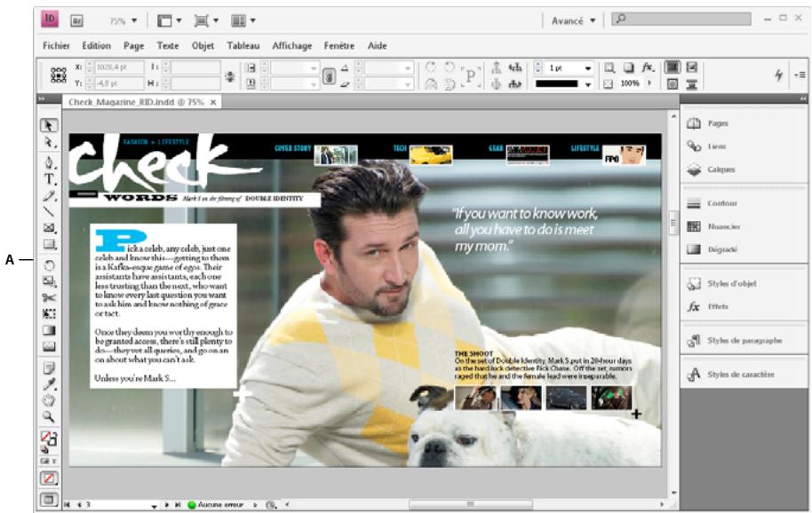This screenshot has height=513, width=812.
Task: Select the Rectangle Frame tool
Action: [49, 227]
